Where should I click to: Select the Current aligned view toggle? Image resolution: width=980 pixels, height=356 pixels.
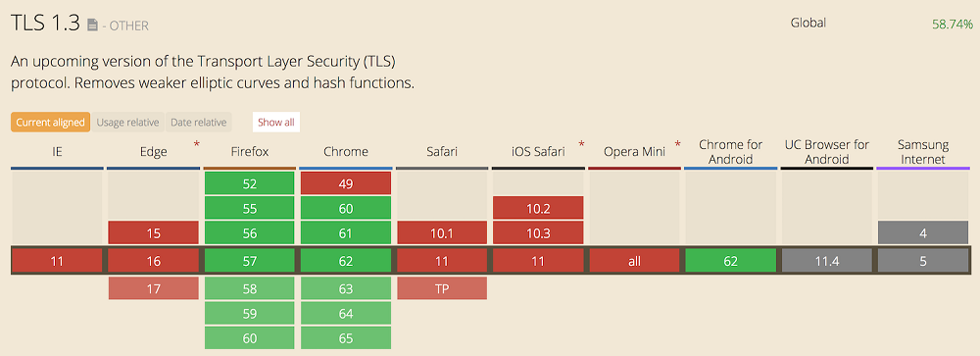click(x=51, y=122)
